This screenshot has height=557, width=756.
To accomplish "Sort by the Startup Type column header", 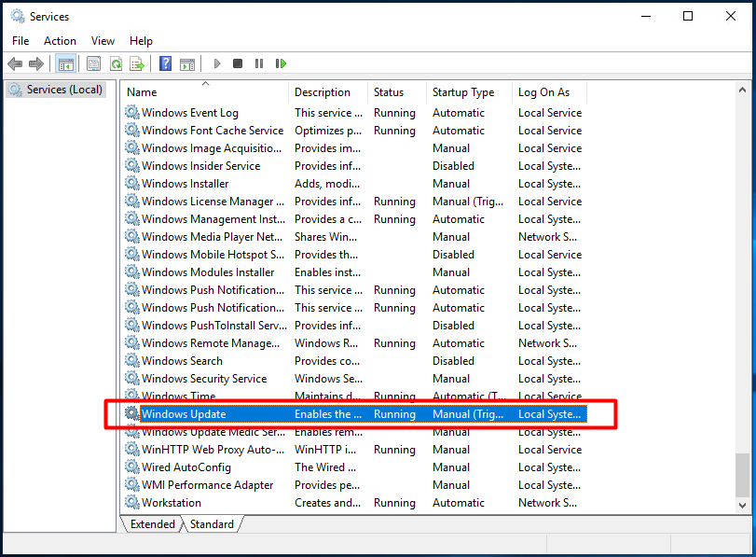I will (463, 92).
